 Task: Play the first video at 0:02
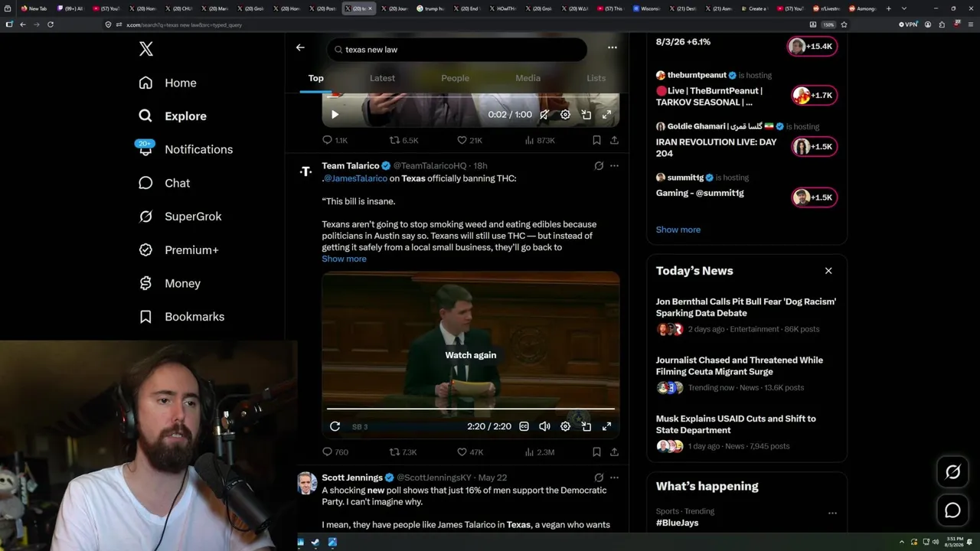coord(335,115)
